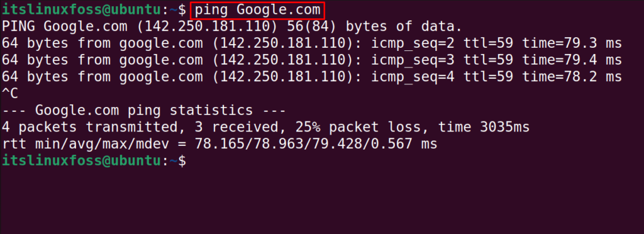The image size is (644, 234).
Task: Click the 'time=79.3 ms' value
Action: (572, 43)
